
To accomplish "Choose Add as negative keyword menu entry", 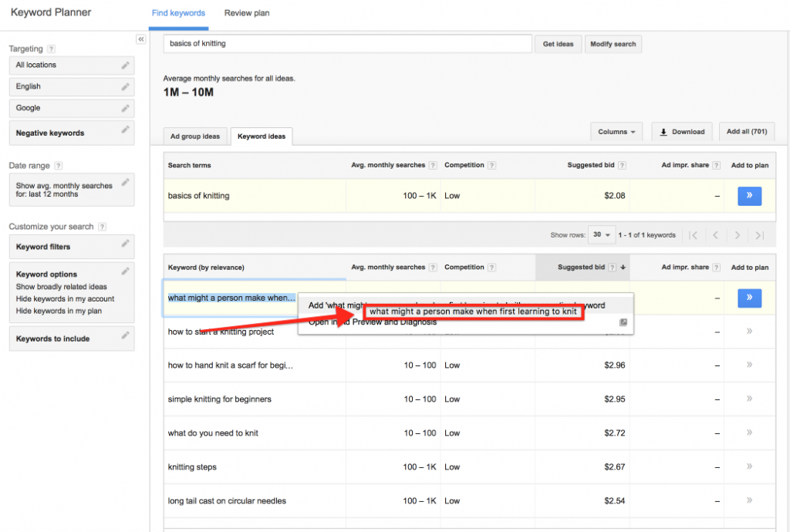I will point(465,305).
